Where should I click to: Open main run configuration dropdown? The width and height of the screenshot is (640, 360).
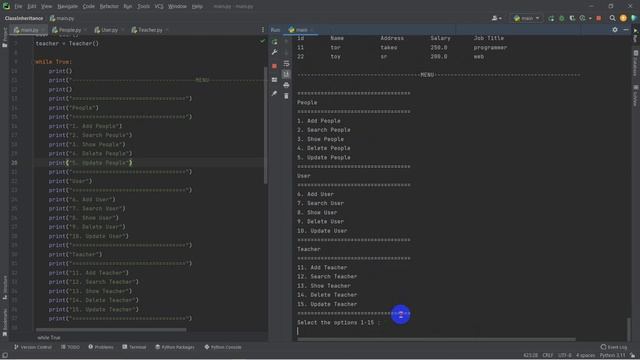tap(527, 18)
